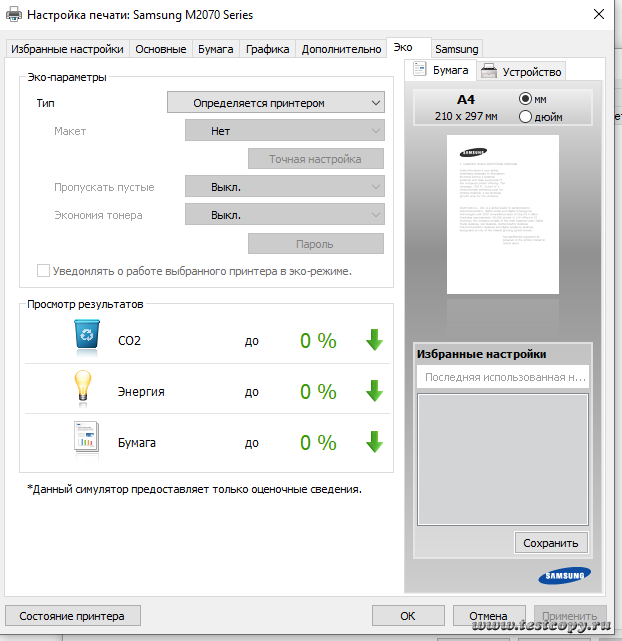Expand the Макет dropdown
Screen dimensions: 622x641
pyautogui.click(x=284, y=131)
